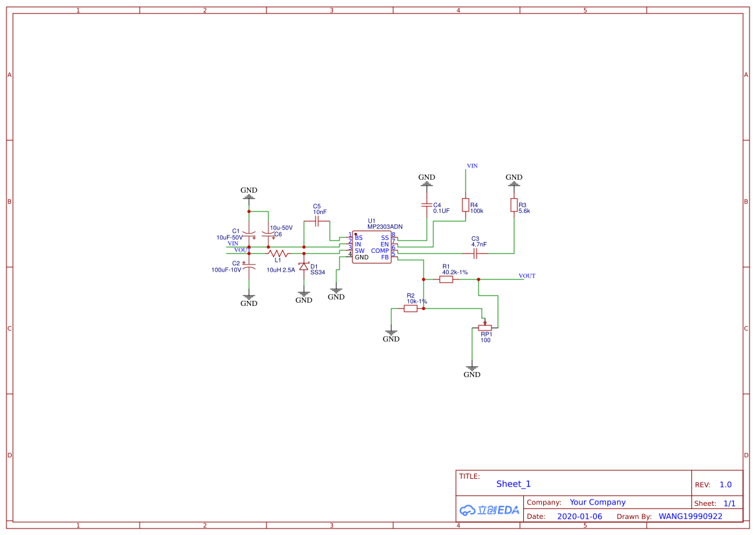Click the junction dot joining R1 and VOUT
This screenshot has height=535, width=756.
pyautogui.click(x=479, y=279)
